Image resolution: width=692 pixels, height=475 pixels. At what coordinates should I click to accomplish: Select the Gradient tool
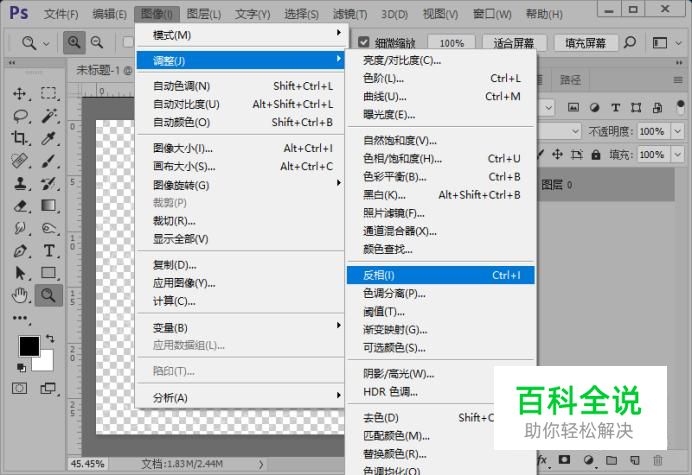tap(49, 206)
